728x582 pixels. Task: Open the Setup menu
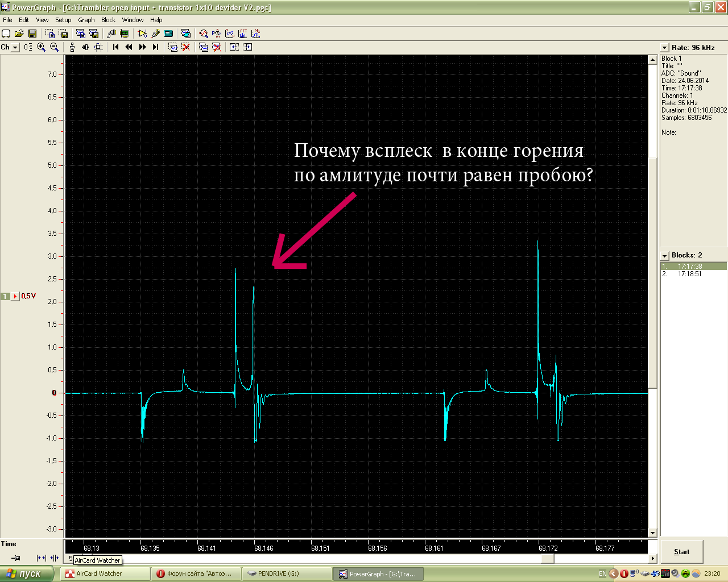[x=63, y=20]
